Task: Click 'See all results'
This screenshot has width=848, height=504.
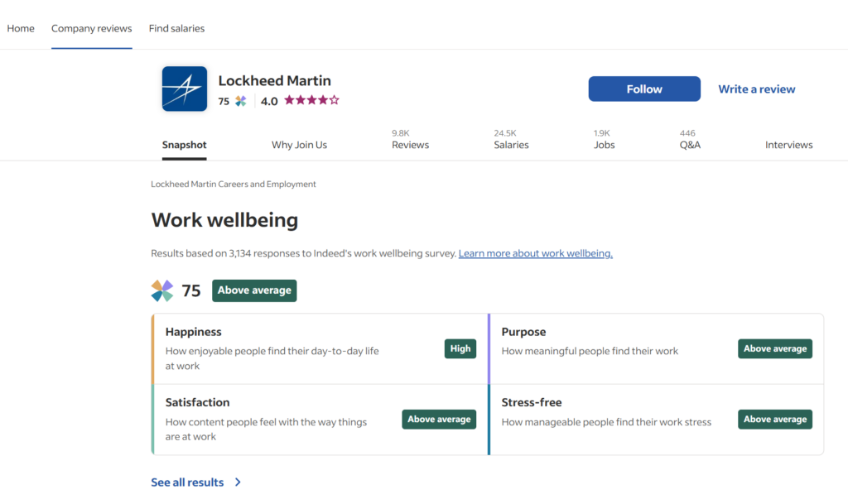Action: coord(186,482)
